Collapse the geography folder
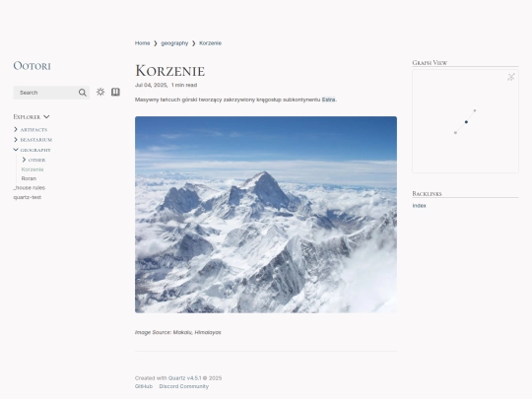The height and width of the screenshot is (399, 532). pos(16,150)
